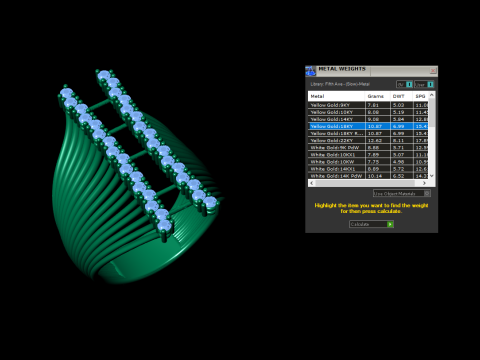Image resolution: width=480 pixels, height=360 pixels.
Task: Sort by the DWT column header
Action: (x=401, y=96)
